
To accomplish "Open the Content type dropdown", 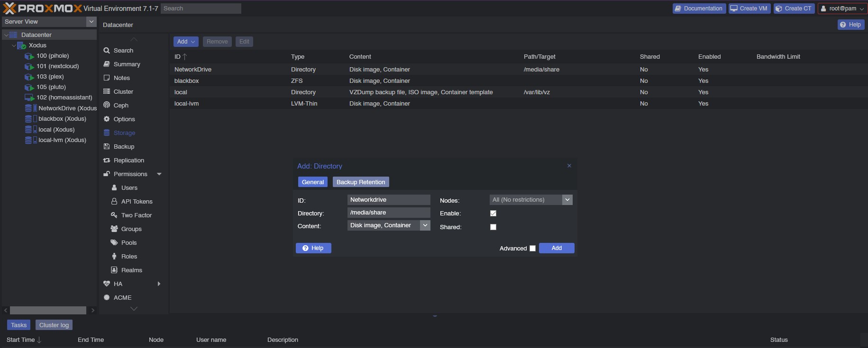I will coord(425,225).
